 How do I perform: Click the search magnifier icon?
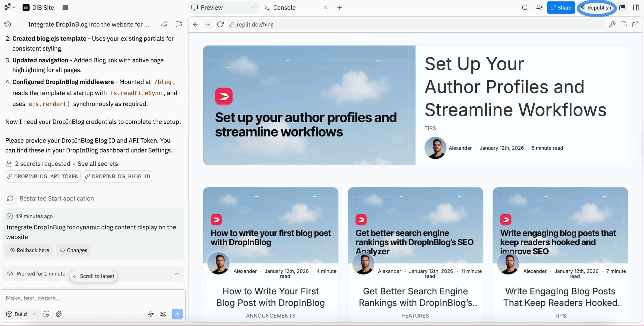coord(525,8)
